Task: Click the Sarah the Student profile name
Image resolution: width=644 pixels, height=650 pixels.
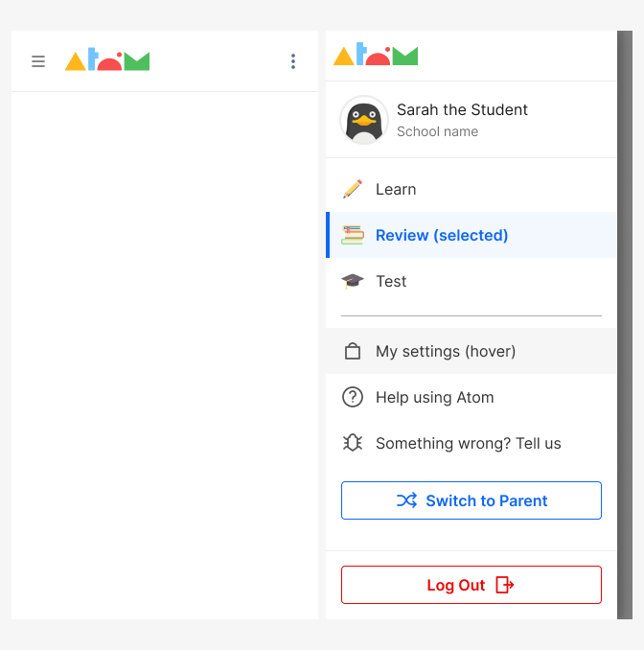Action: tap(462, 110)
